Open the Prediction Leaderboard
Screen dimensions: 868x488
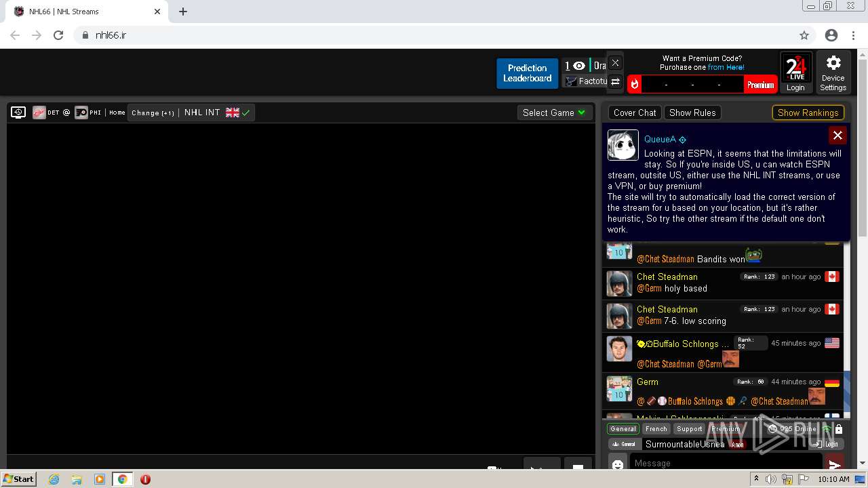(527, 73)
